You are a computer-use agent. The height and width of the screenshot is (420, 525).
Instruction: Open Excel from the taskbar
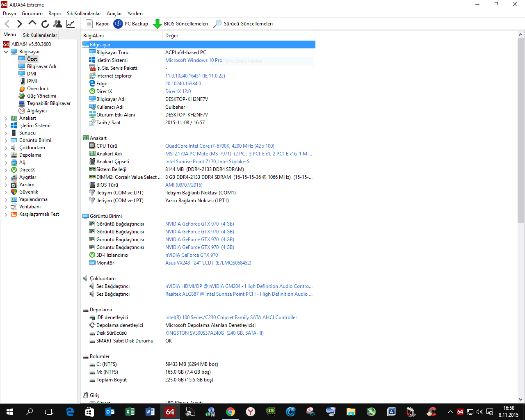[x=130, y=412]
